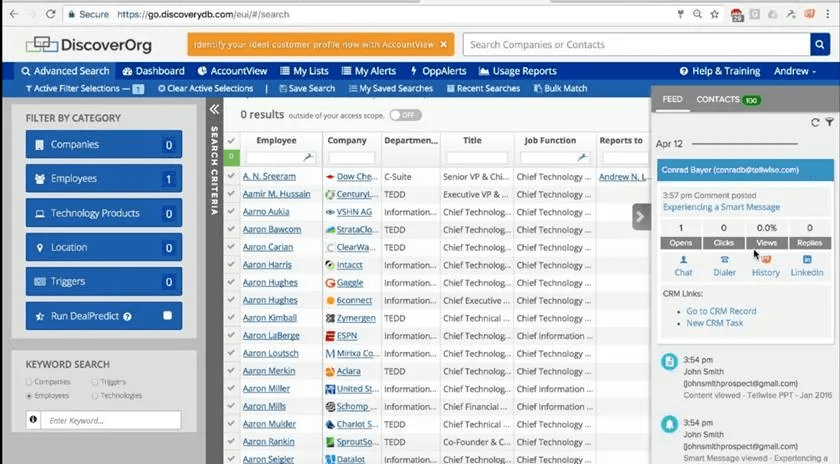Click Company column filter field
The width and height of the screenshot is (840, 464).
click(351, 158)
